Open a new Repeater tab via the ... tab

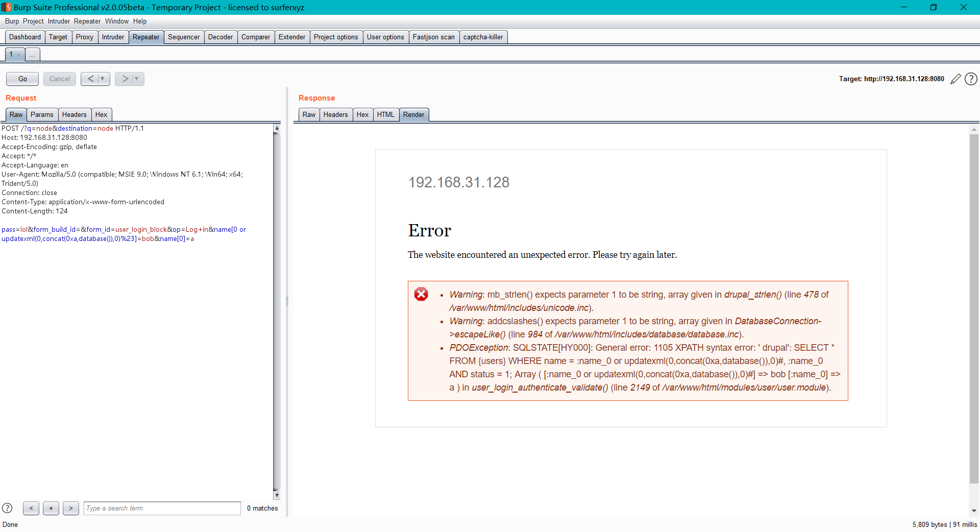(x=32, y=54)
